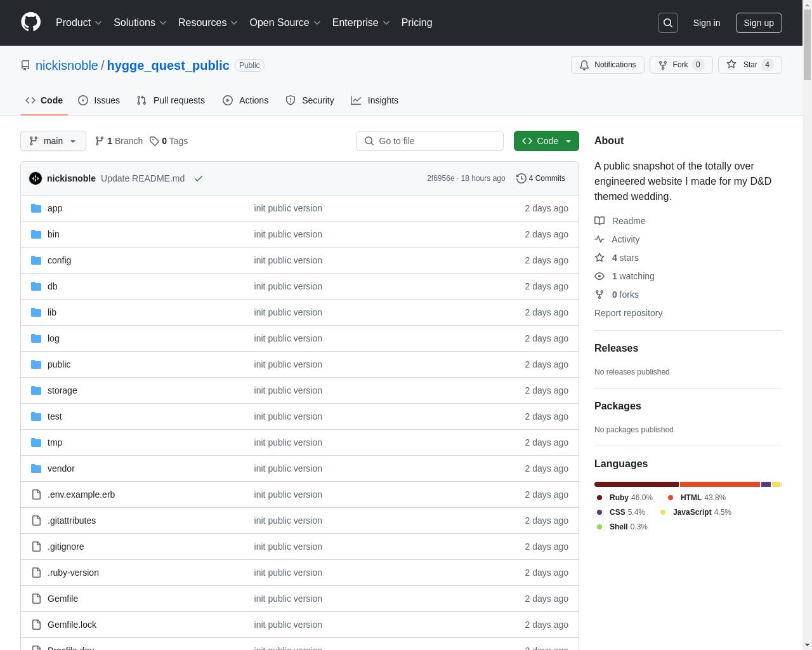View the 4 Commits history

(x=540, y=178)
